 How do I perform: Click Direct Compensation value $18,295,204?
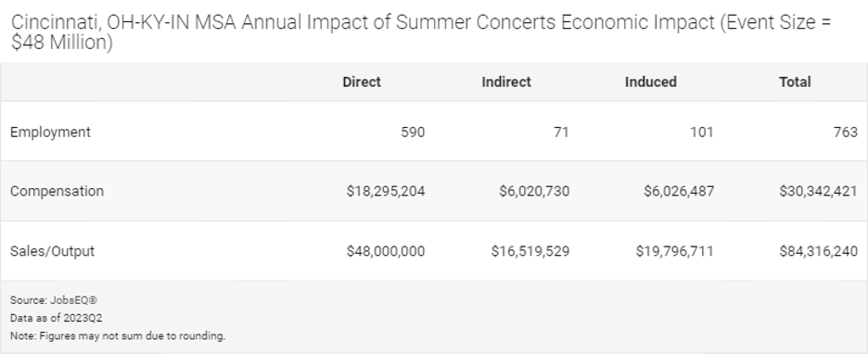pyautogui.click(x=386, y=192)
